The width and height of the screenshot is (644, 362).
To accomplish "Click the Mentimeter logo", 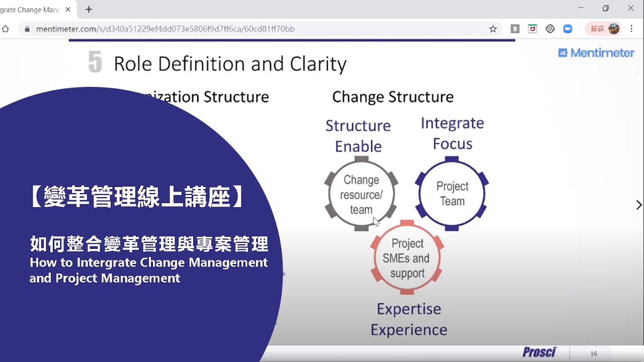I will (596, 53).
